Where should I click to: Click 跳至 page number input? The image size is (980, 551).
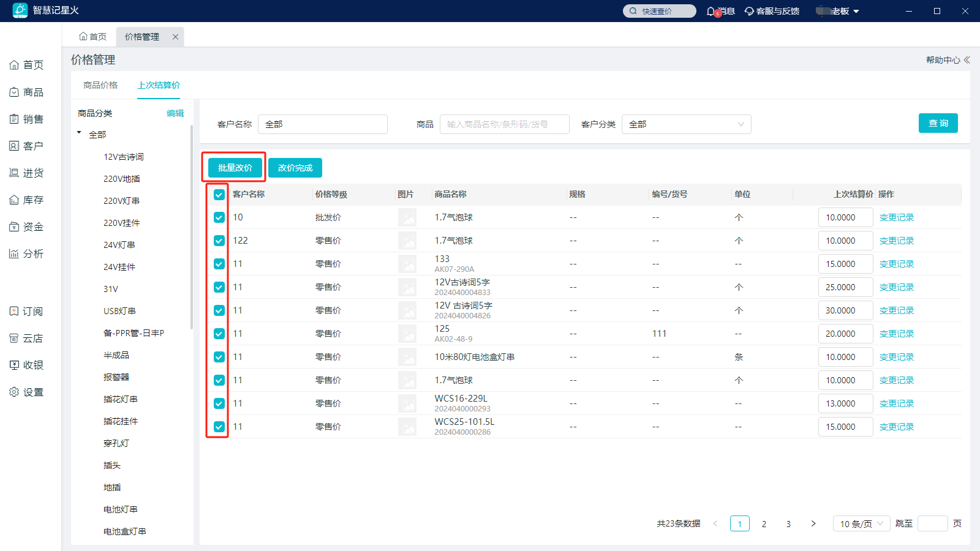[933, 523]
